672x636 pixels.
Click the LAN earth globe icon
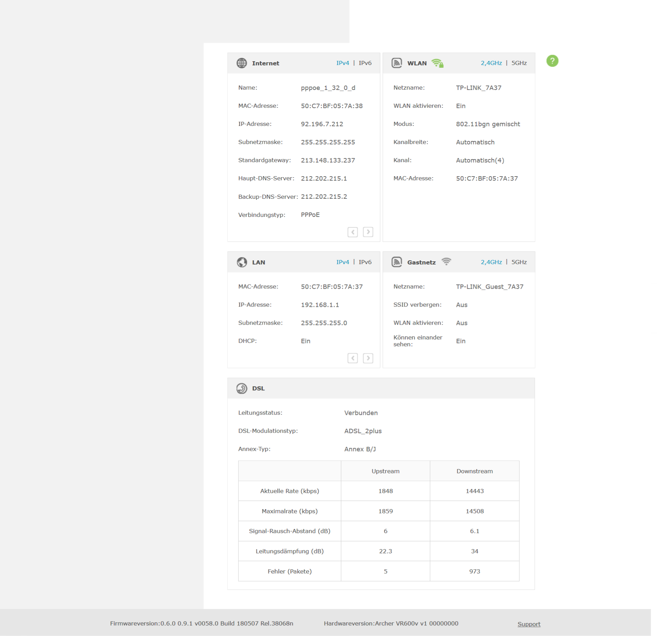coord(242,262)
